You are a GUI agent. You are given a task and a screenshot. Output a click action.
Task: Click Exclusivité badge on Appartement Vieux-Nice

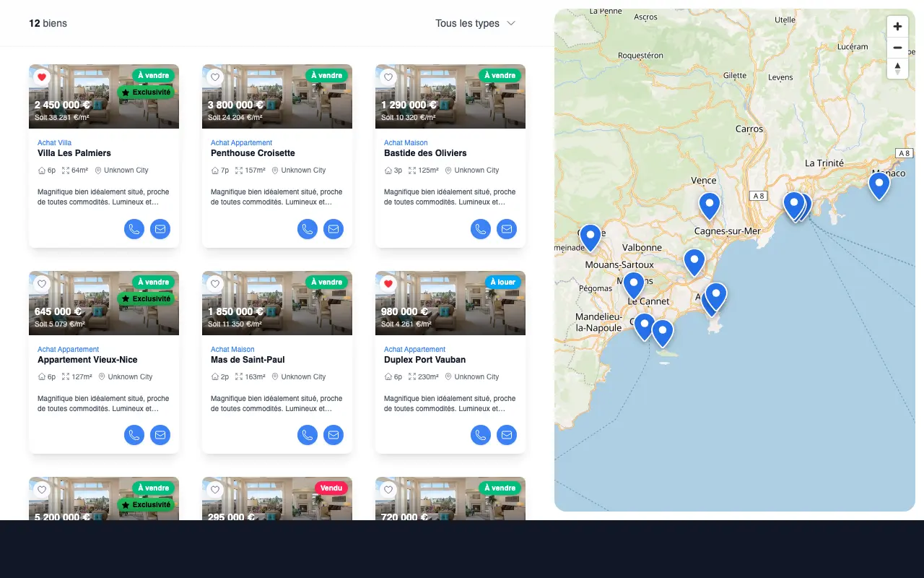click(146, 298)
